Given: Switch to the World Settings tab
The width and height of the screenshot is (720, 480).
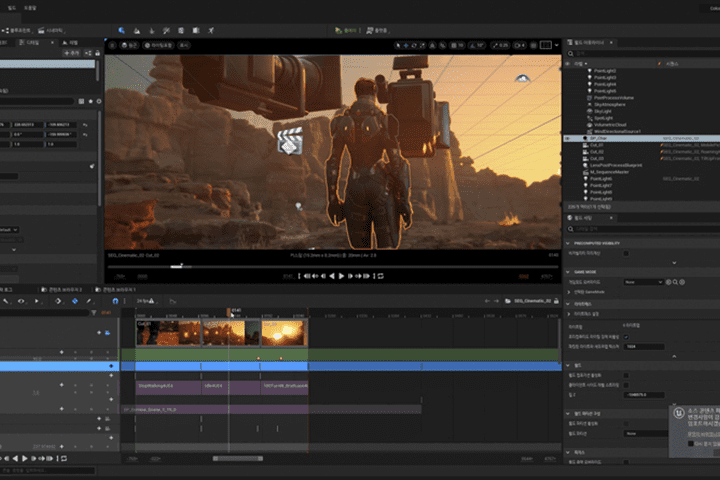Looking at the screenshot, I should pyautogui.click(x=590, y=218).
